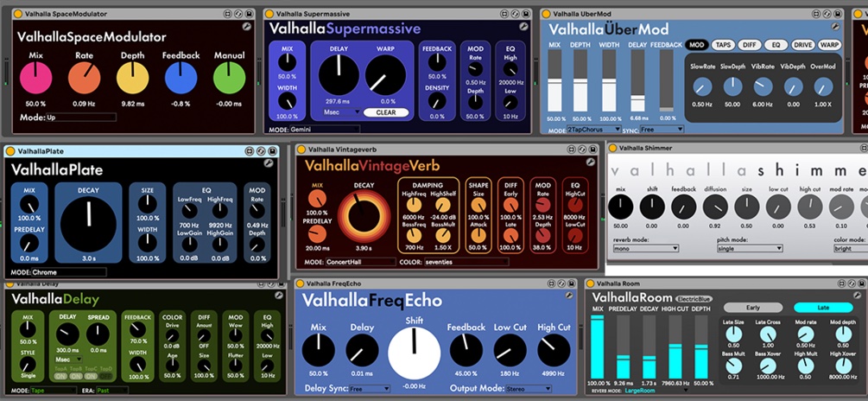868x401 pixels.
Task: Open UberMod MODE 2TapChorus dropdown
Action: tap(593, 129)
